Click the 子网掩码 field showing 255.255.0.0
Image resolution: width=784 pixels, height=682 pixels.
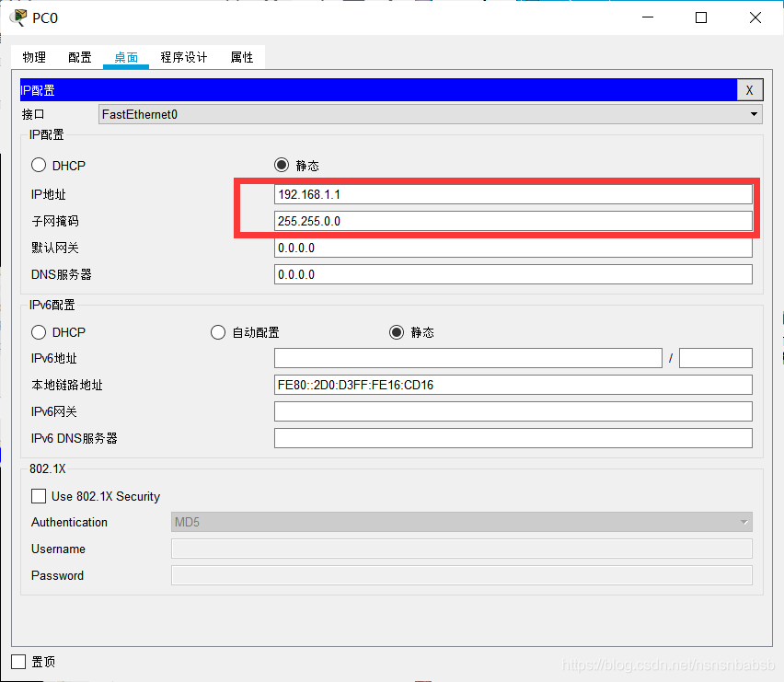coord(513,221)
